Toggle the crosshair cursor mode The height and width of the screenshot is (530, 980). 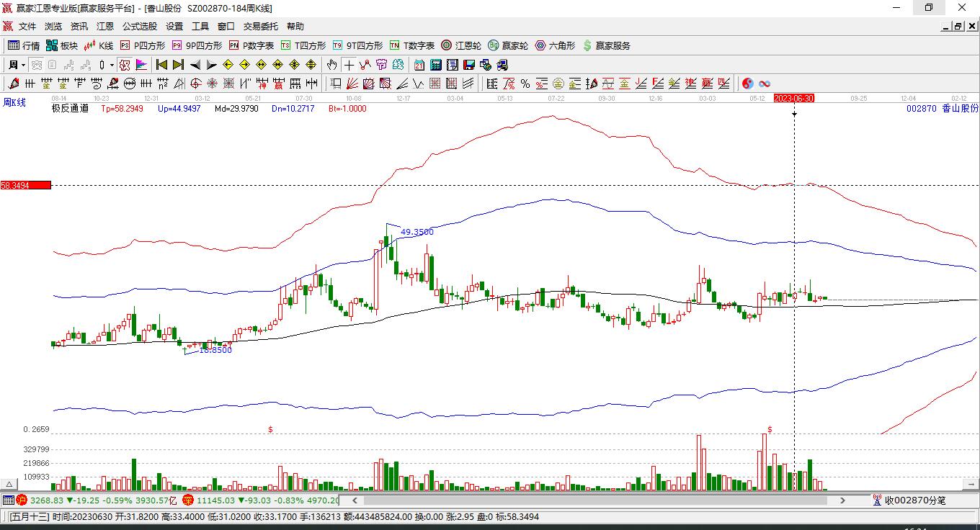click(349, 65)
